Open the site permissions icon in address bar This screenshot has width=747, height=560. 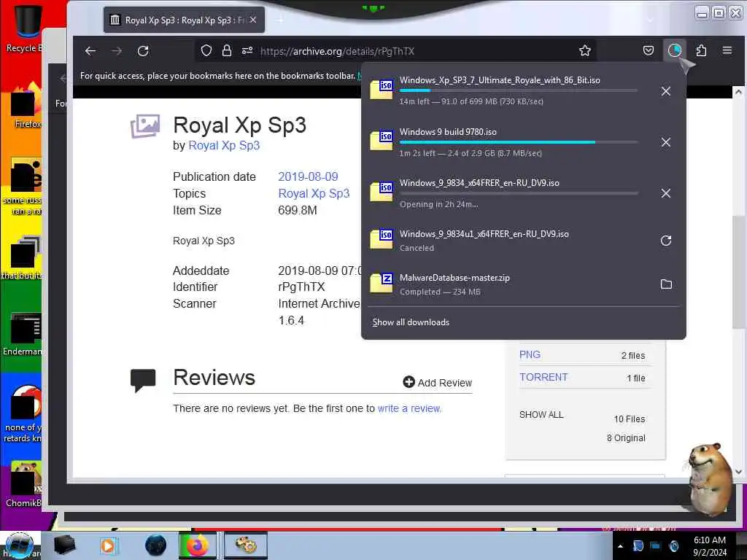click(247, 51)
